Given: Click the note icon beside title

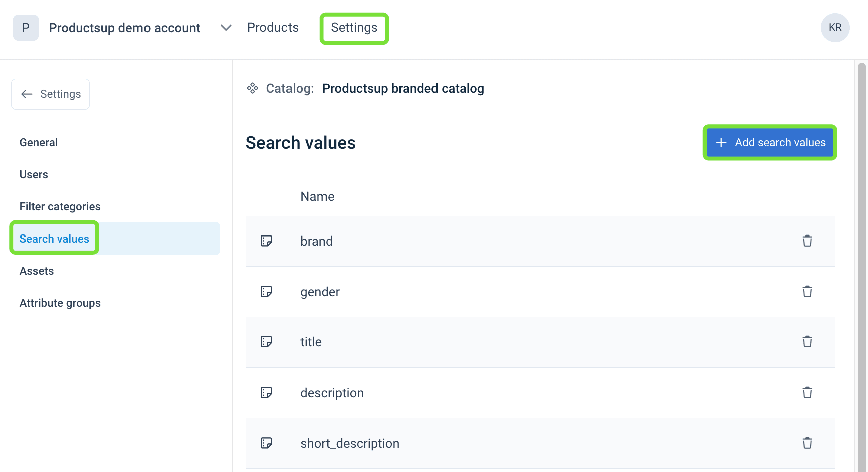Looking at the screenshot, I should click(266, 342).
